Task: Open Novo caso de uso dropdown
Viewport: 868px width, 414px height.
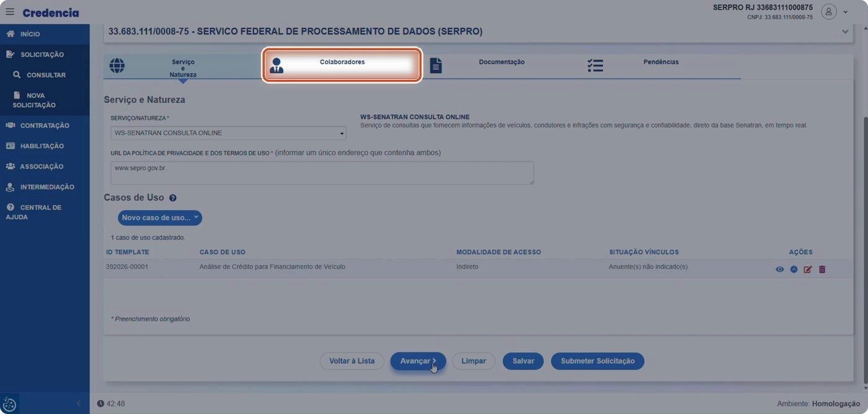Action: point(160,218)
